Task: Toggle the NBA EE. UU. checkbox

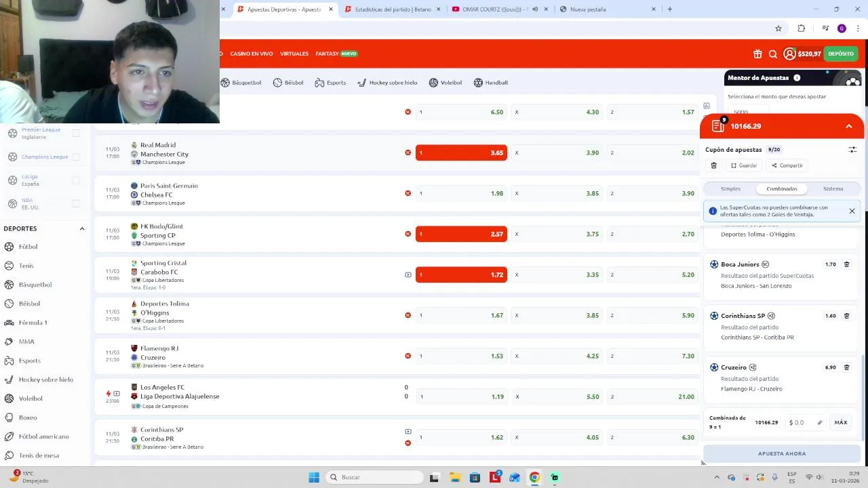Action: [76, 203]
